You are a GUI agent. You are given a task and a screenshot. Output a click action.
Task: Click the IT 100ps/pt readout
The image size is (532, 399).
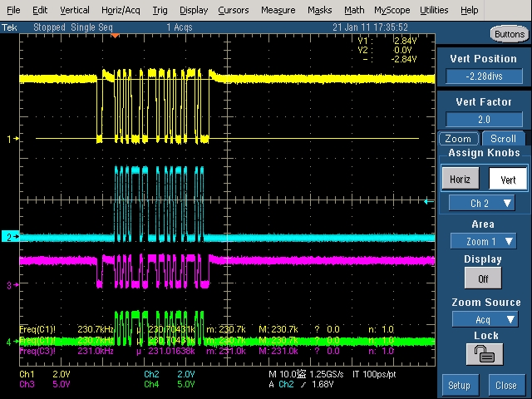click(x=374, y=374)
